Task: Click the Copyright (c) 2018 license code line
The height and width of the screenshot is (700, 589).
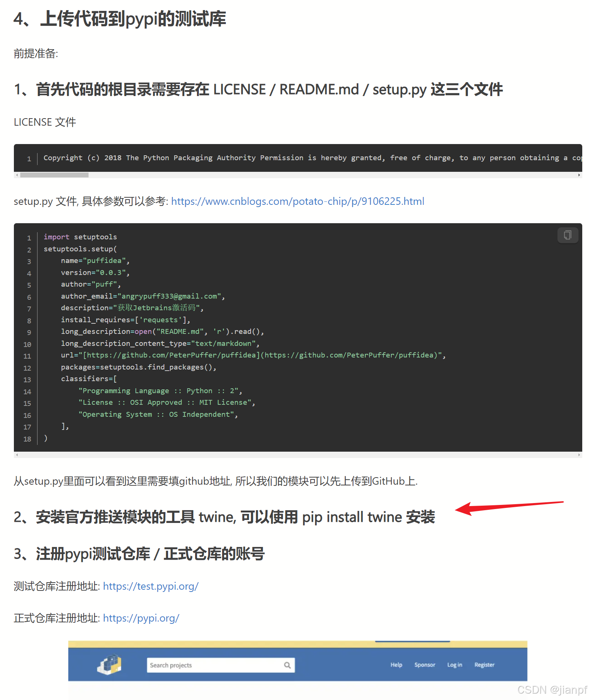Action: point(313,158)
